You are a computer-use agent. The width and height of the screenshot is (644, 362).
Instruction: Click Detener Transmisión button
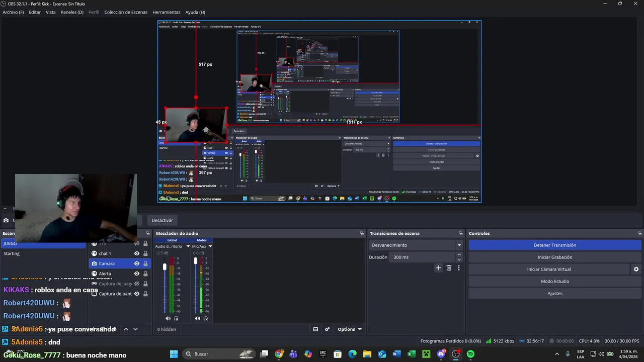point(555,245)
